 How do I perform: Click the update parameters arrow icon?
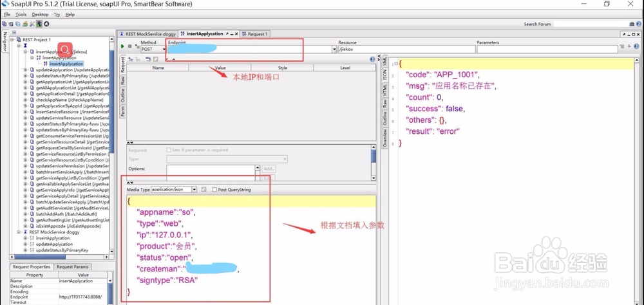point(148,59)
